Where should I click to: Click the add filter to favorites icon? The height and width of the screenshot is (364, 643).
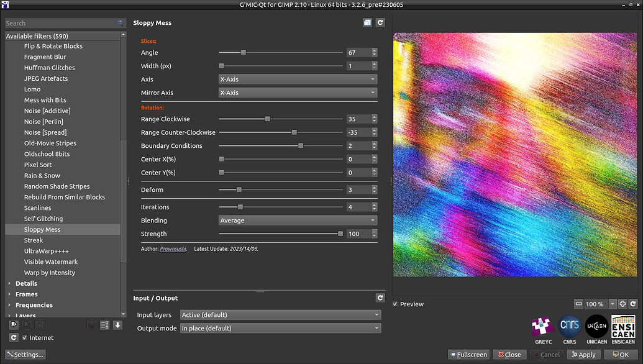pos(14,325)
